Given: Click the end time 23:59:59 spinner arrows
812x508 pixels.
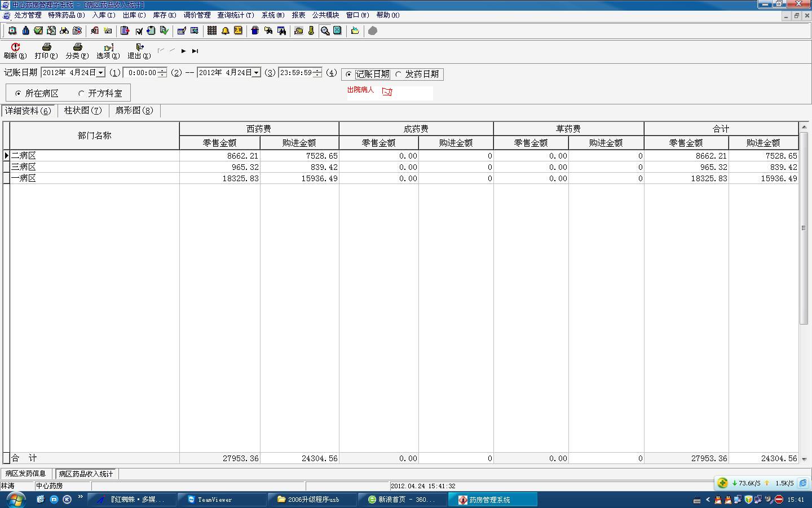Looking at the screenshot, I should 317,73.
